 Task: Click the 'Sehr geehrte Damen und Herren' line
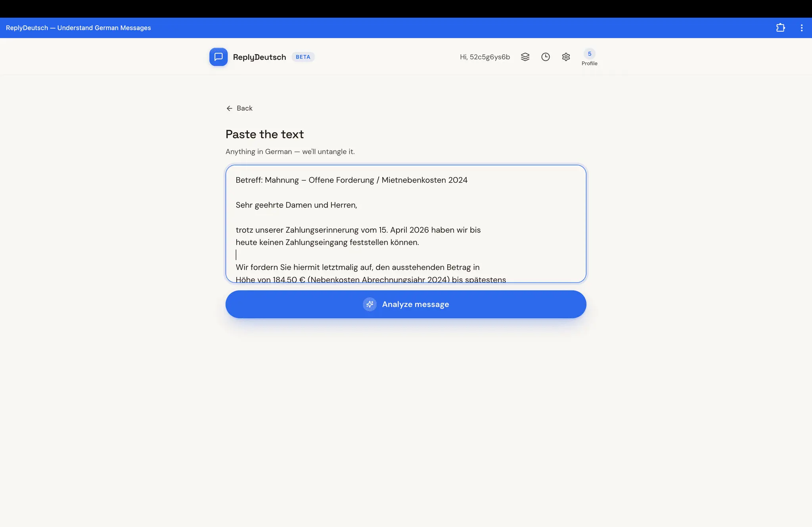(296, 205)
